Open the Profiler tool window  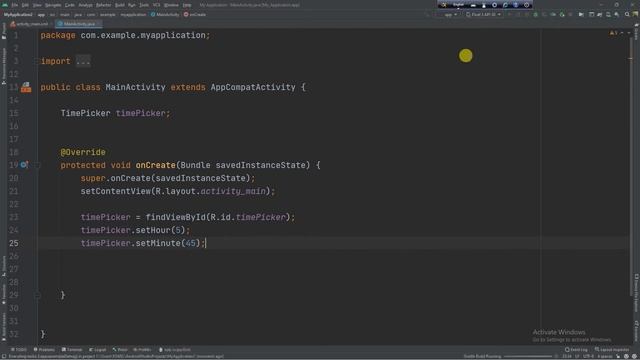click(142, 350)
